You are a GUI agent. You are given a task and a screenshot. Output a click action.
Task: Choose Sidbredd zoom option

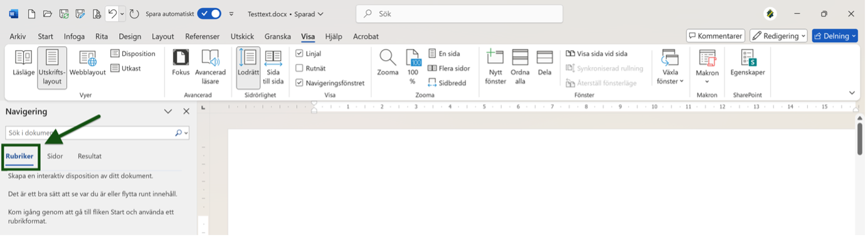[x=447, y=83]
